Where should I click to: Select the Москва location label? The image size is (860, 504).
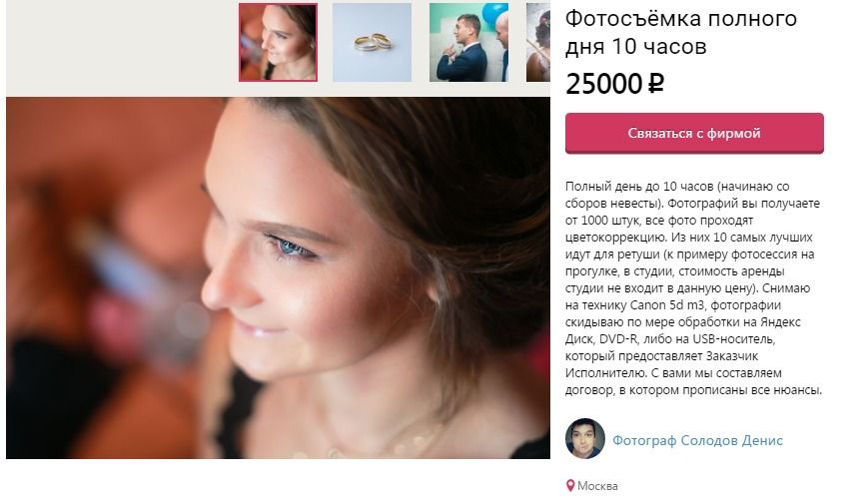click(597, 486)
